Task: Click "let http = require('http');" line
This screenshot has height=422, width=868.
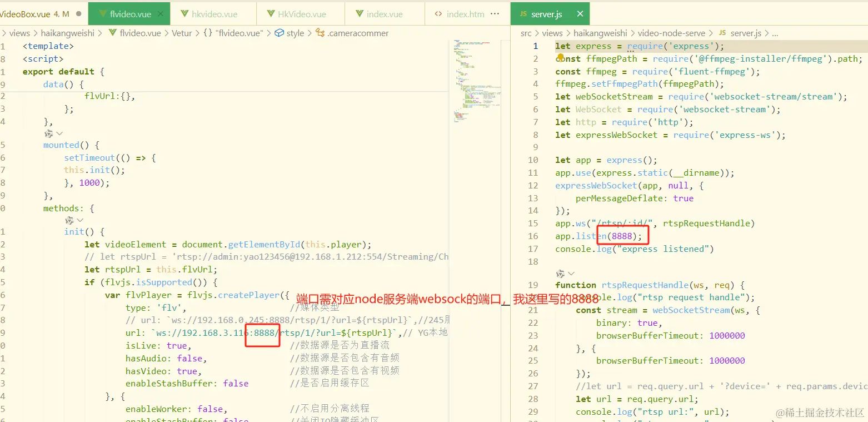Action: pos(624,122)
